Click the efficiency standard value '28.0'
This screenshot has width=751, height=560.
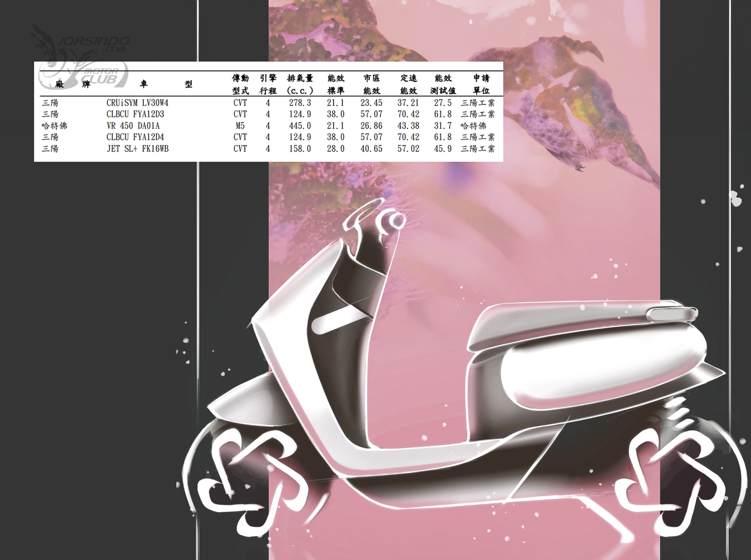pos(336,149)
